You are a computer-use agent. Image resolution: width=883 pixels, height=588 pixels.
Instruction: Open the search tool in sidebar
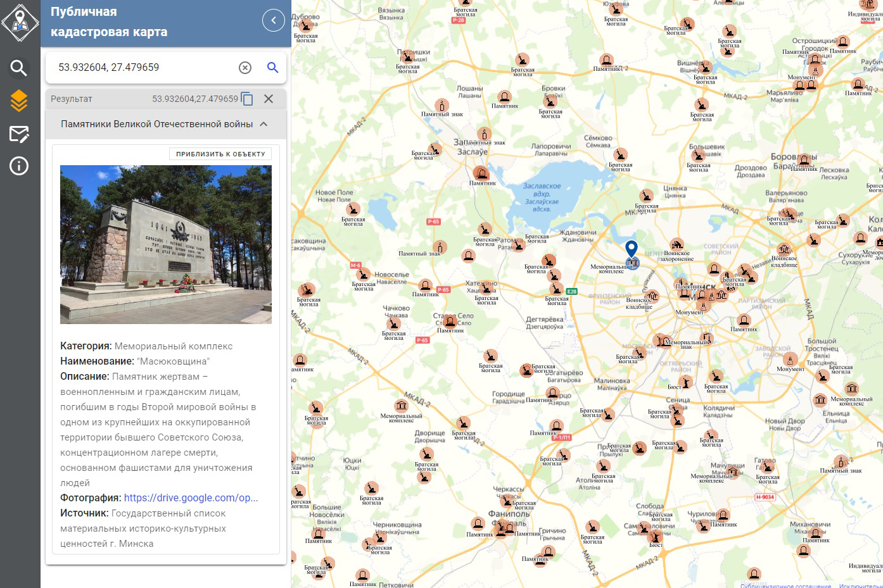19,68
